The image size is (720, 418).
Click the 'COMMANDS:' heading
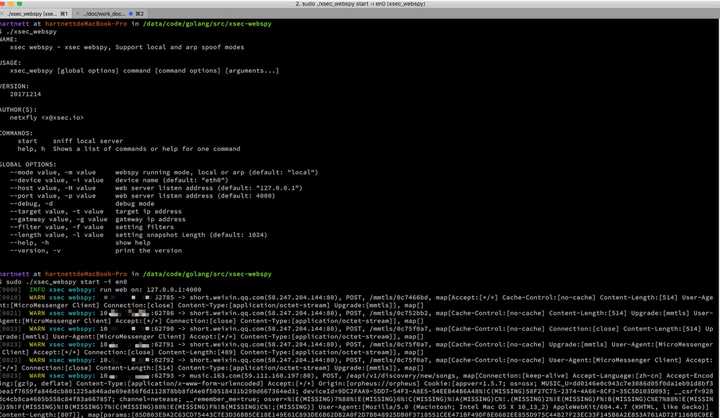pos(16,133)
